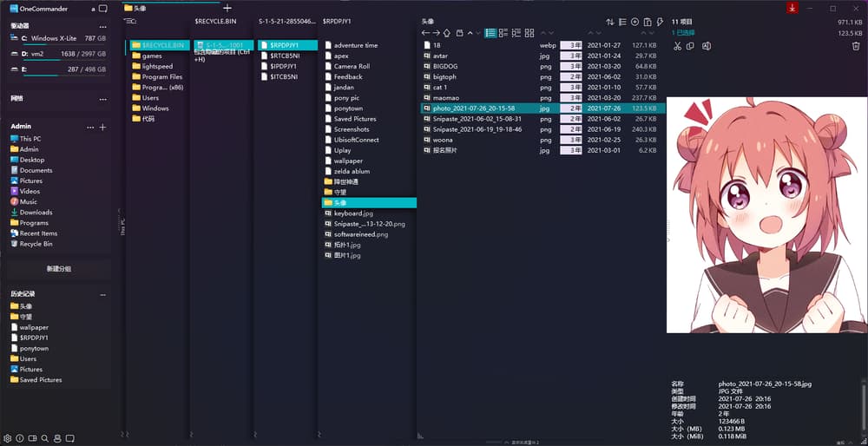
Task: Click the C: drive usage bar
Action: point(35,44)
